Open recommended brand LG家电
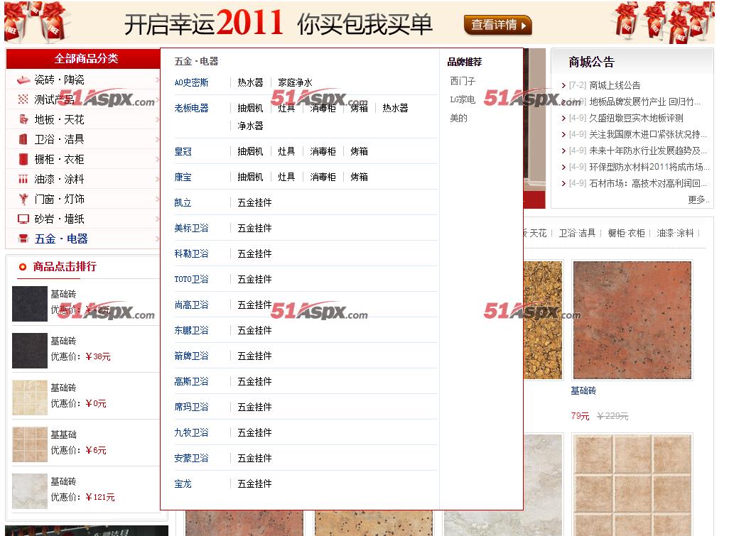This screenshot has height=536, width=756. [463, 99]
